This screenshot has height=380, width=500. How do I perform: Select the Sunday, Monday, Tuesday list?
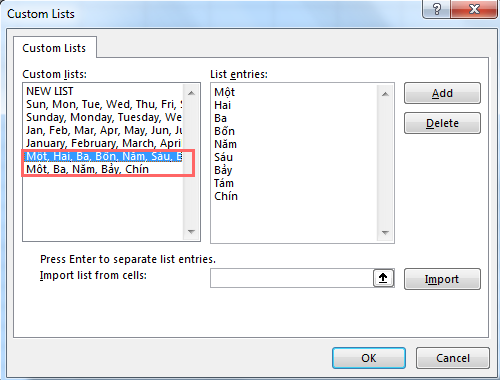[x=104, y=117]
